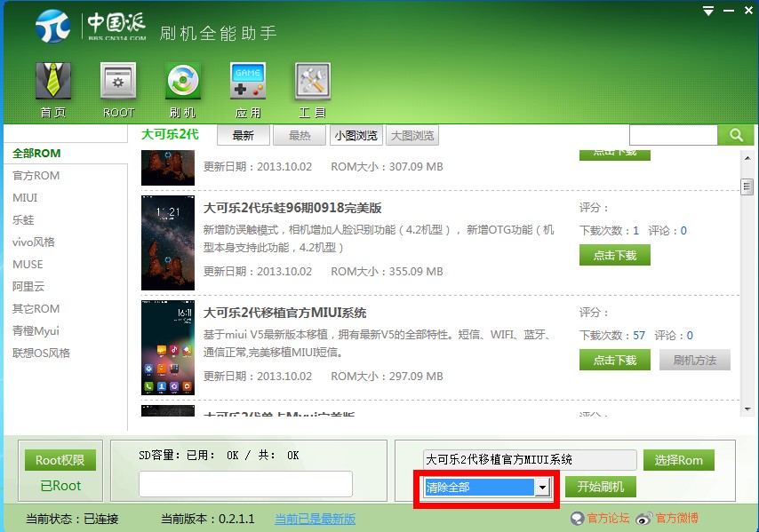The image size is (759, 532).
Task: Select 小图浏览 view mode
Action: 356,135
